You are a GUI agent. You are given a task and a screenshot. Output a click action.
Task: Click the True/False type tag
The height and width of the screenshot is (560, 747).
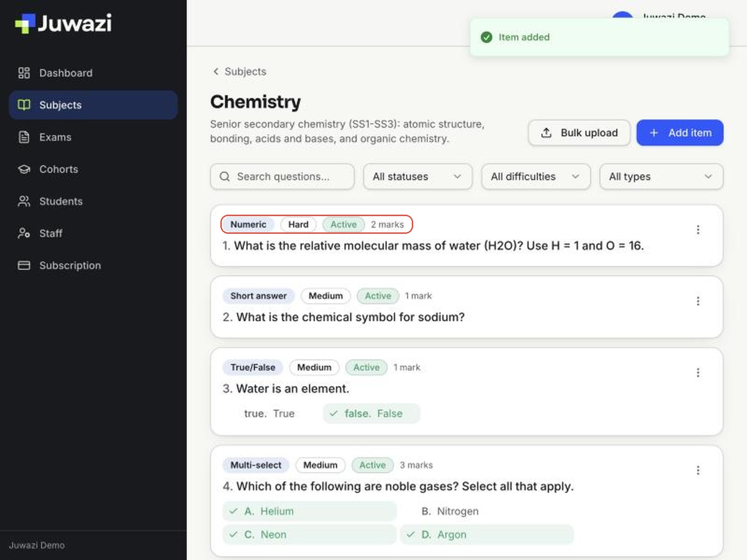point(253,367)
